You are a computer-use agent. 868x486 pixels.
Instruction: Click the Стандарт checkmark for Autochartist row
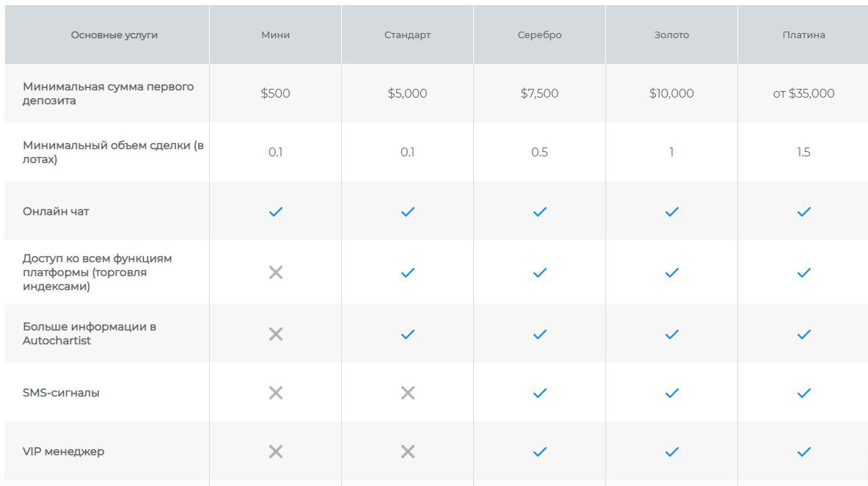point(407,334)
